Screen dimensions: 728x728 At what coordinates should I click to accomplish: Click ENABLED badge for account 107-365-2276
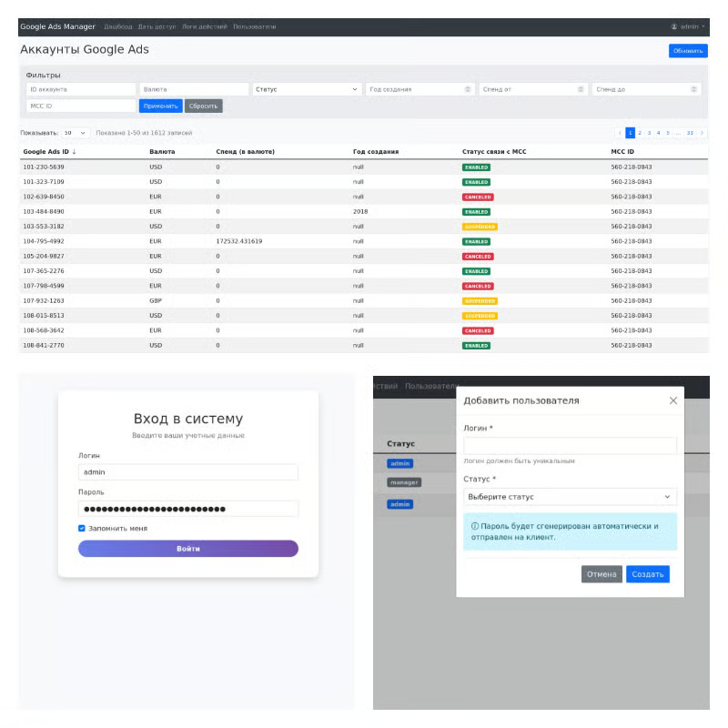(476, 271)
